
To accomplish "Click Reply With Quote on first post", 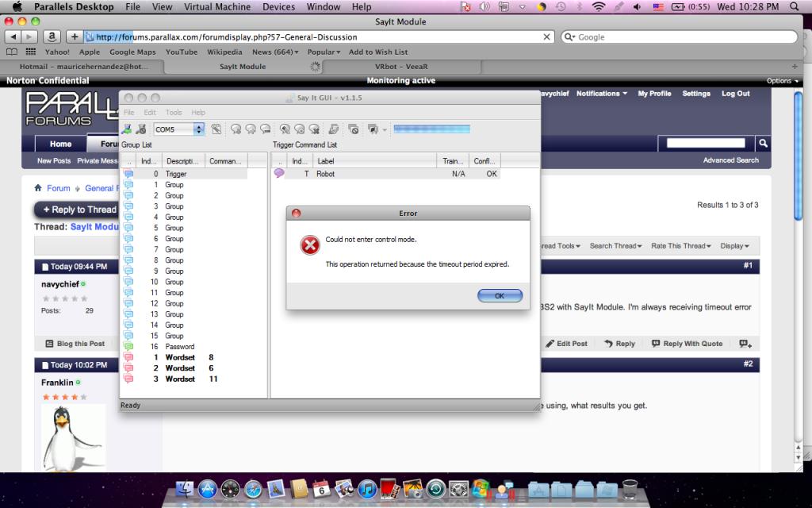I will click(x=687, y=344).
